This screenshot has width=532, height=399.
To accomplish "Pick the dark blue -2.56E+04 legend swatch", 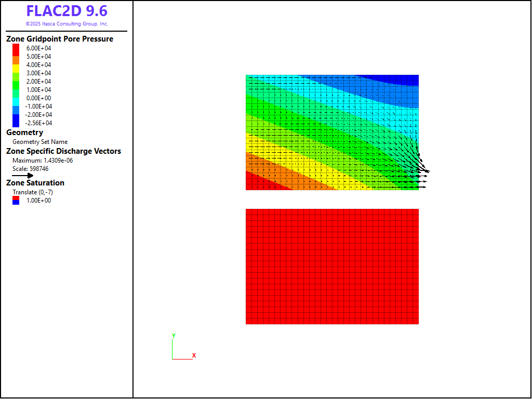I will point(16,123).
